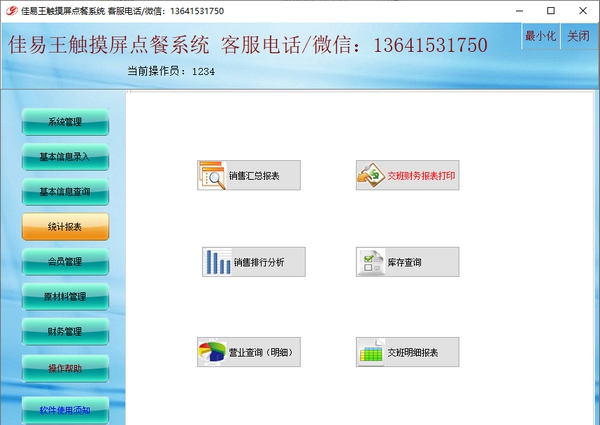Open 交班明细报表
Screen dimensions: 600x425
pos(408,352)
